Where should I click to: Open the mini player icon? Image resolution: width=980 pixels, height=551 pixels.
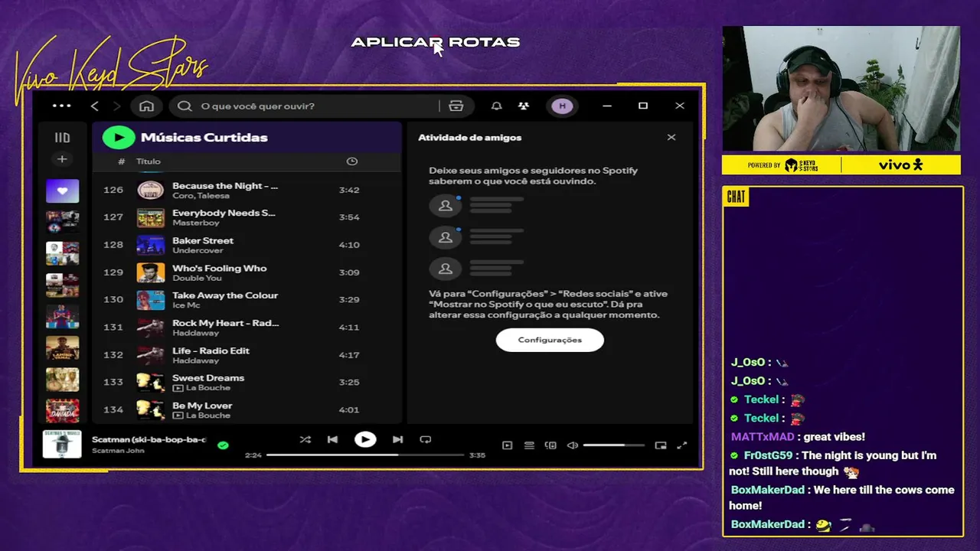point(661,445)
